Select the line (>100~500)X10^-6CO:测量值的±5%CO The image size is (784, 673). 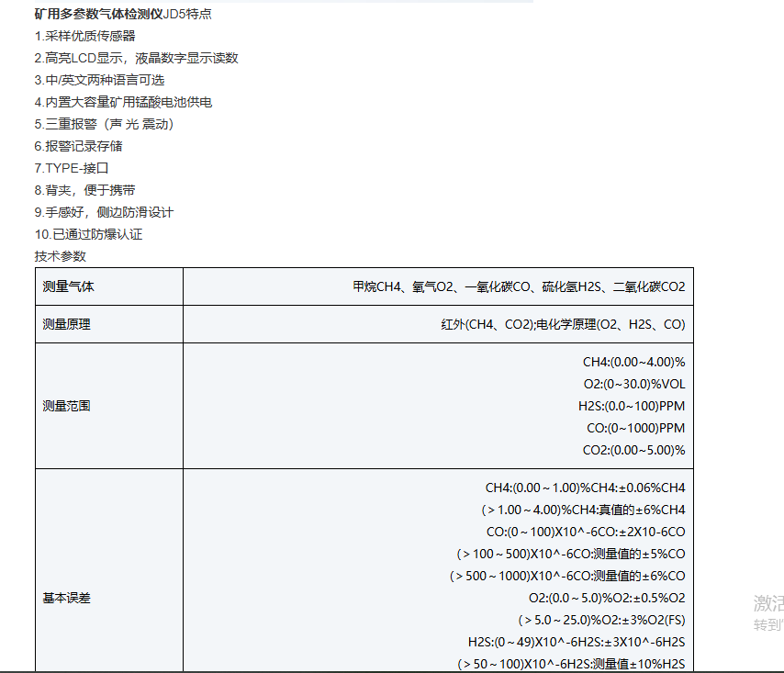click(x=570, y=554)
